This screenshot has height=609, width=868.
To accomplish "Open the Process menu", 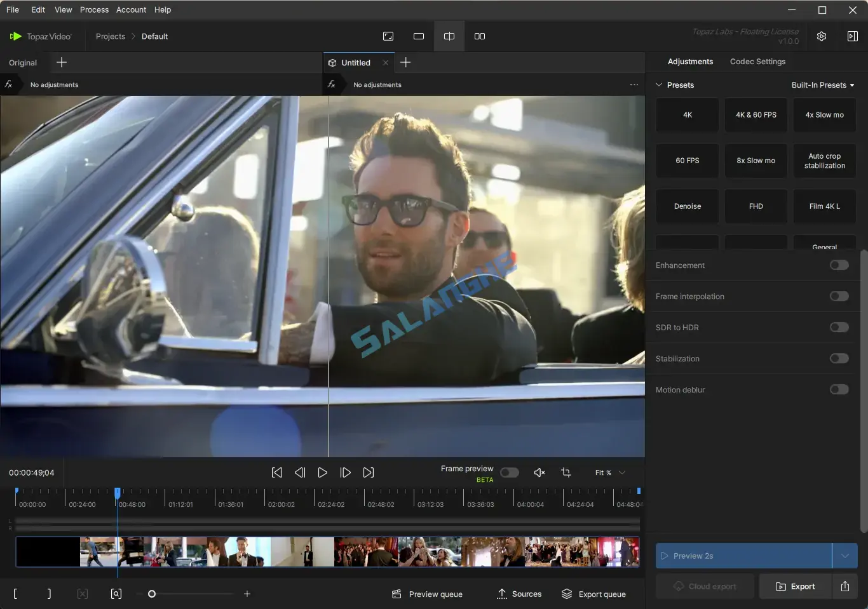I will click(x=94, y=10).
